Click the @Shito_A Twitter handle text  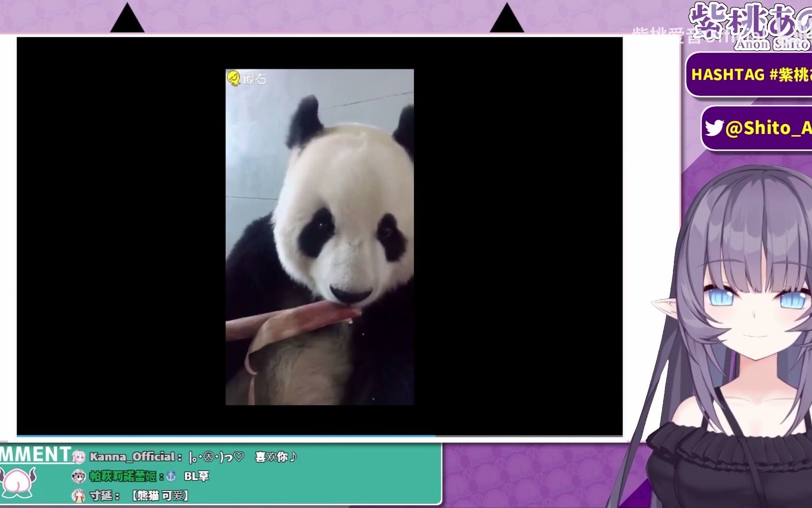pos(768,128)
